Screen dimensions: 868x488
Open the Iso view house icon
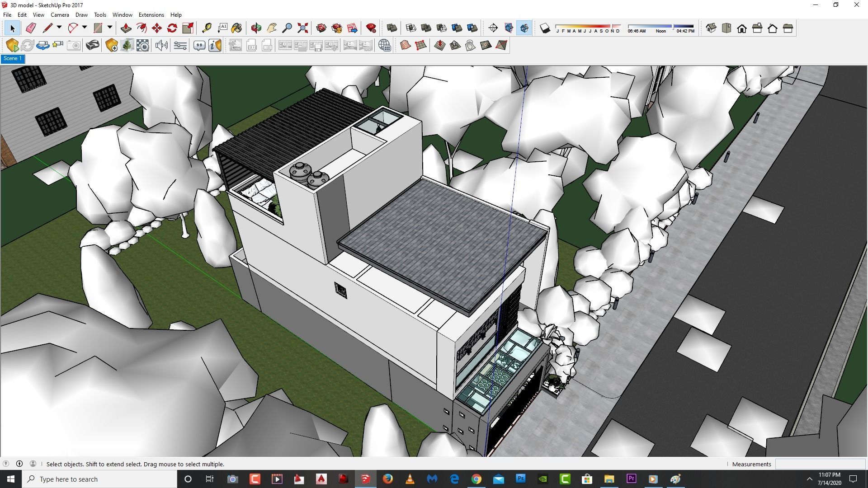[x=711, y=28]
